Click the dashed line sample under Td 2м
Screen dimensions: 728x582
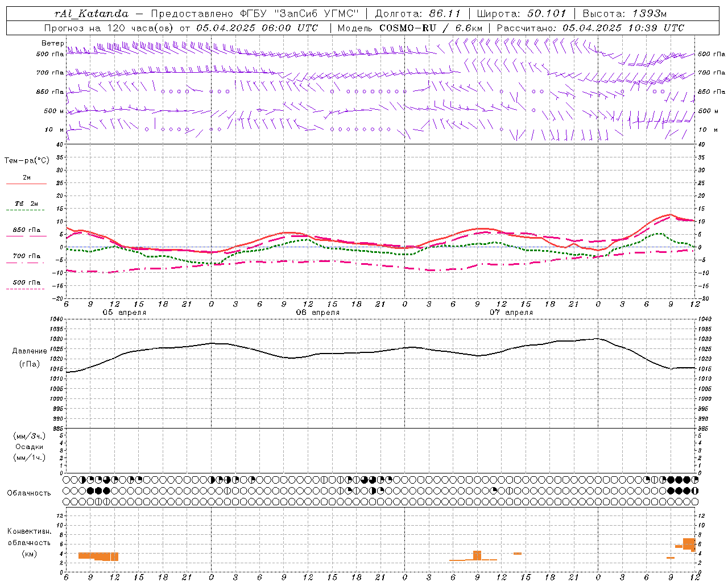point(26,210)
